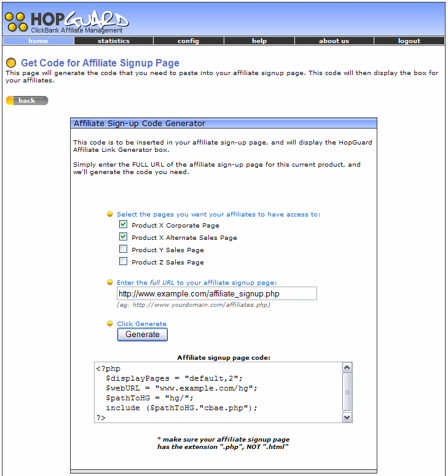Click the code box scroll down arrow
The height and width of the screenshot is (476, 448).
[347, 418]
